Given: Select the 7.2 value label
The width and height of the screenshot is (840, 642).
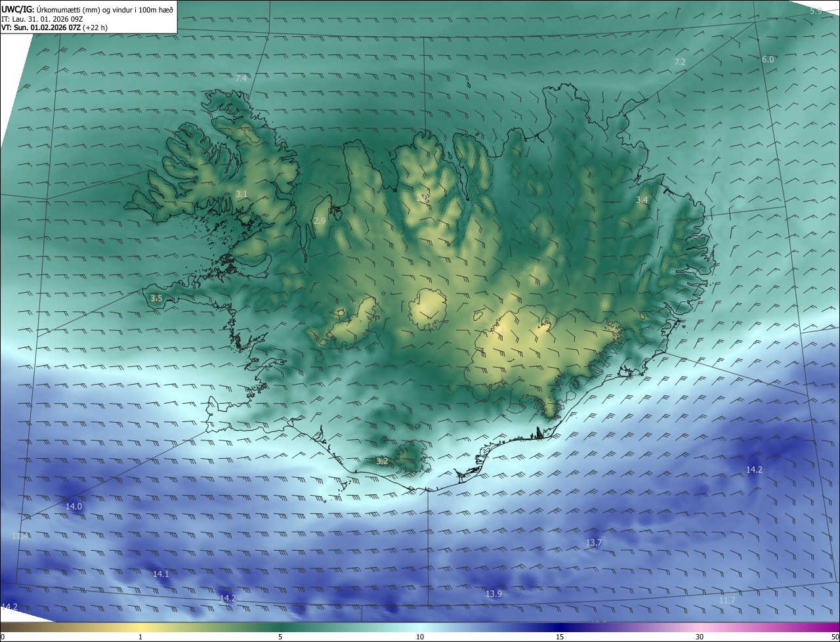Looking at the screenshot, I should coord(680,62).
